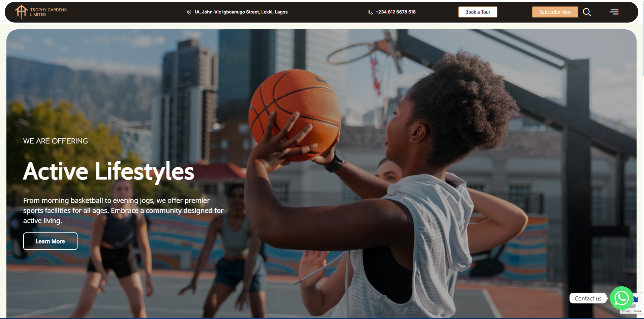Image resolution: width=644 pixels, height=319 pixels.
Task: Click the phone handset icon
Action: pos(370,12)
